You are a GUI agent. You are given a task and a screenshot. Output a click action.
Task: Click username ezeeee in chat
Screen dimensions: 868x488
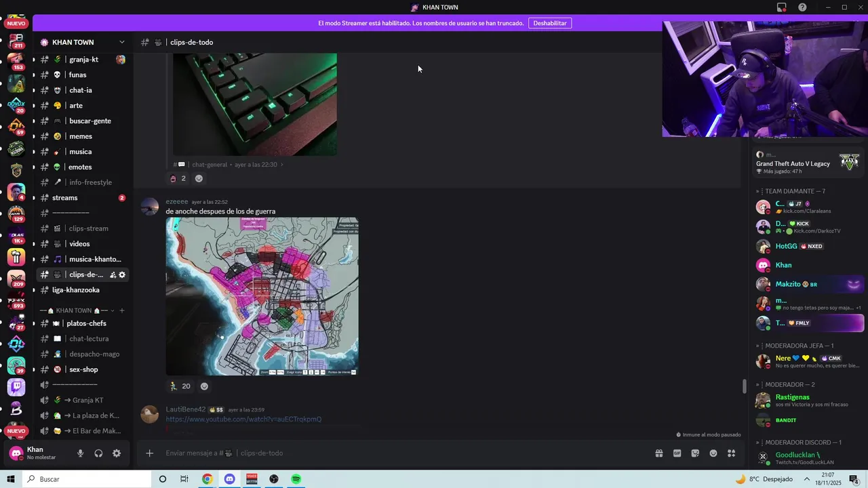point(177,202)
